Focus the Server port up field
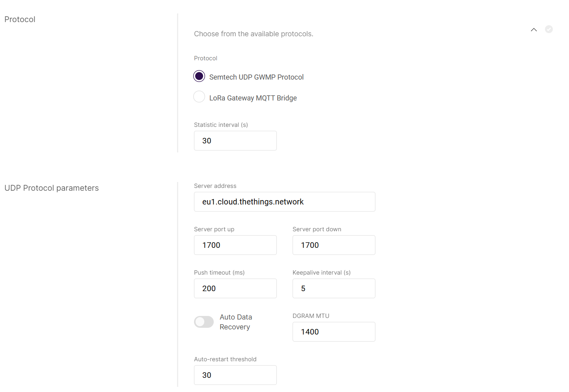The height and width of the screenshot is (392, 569). 235,245
